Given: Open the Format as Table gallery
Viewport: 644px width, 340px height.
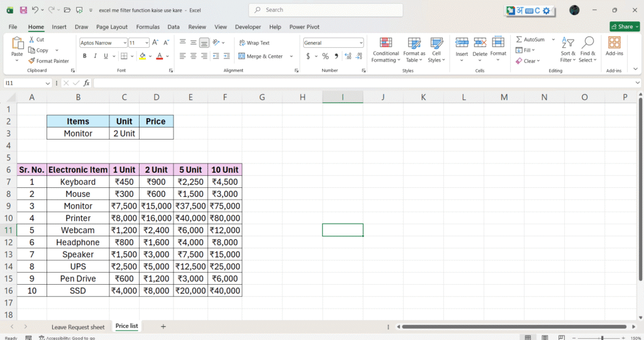Looking at the screenshot, I should 414,50.
